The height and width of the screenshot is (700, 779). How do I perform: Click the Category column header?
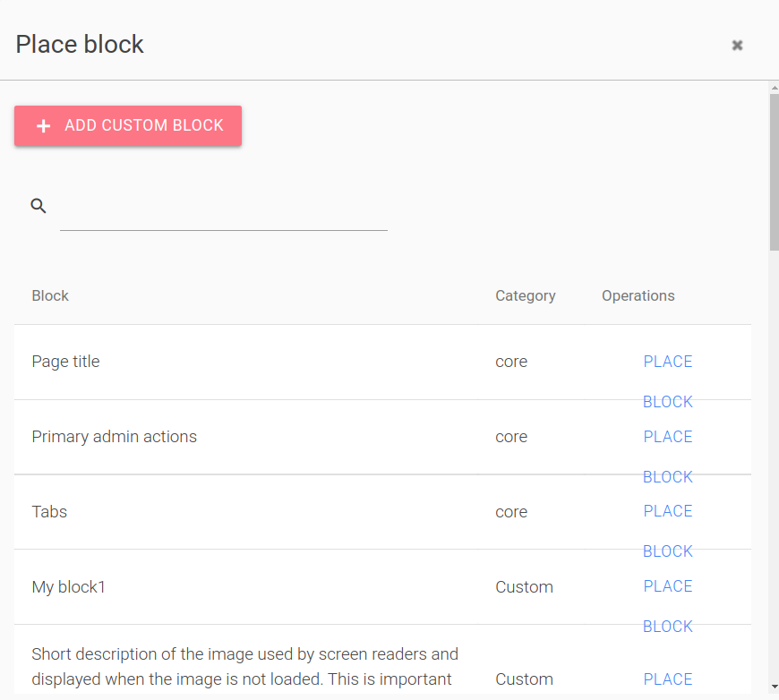pos(525,295)
